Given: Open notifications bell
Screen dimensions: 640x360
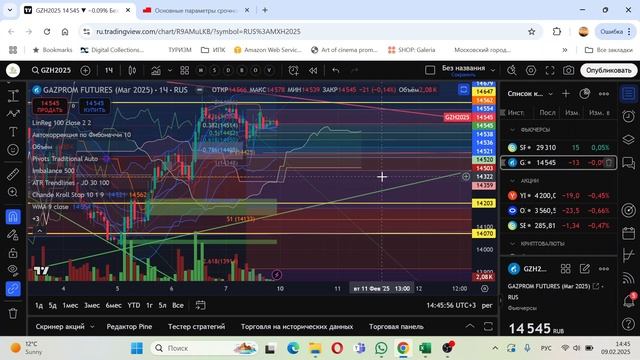Looking at the screenshot, I should coord(629,301).
